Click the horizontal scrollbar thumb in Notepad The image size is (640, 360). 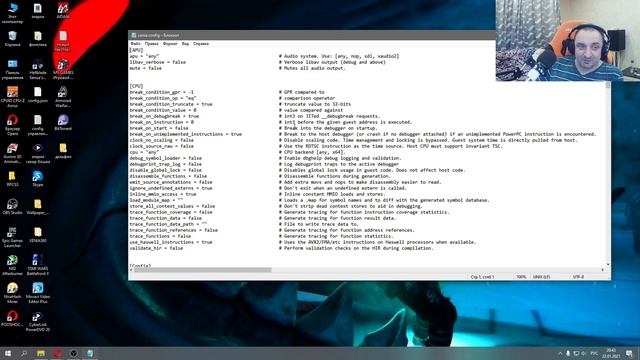coord(202,270)
